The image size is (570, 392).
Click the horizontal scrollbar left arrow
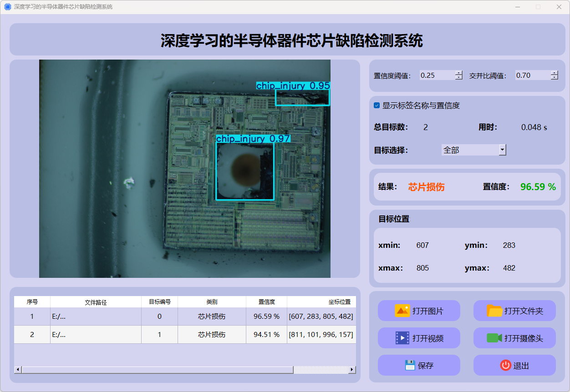tap(18, 370)
